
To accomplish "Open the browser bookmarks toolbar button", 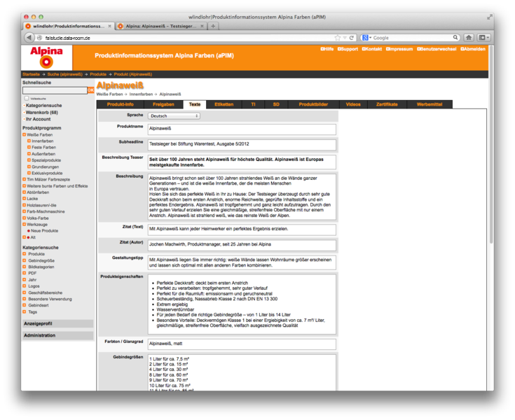I will click(483, 38).
